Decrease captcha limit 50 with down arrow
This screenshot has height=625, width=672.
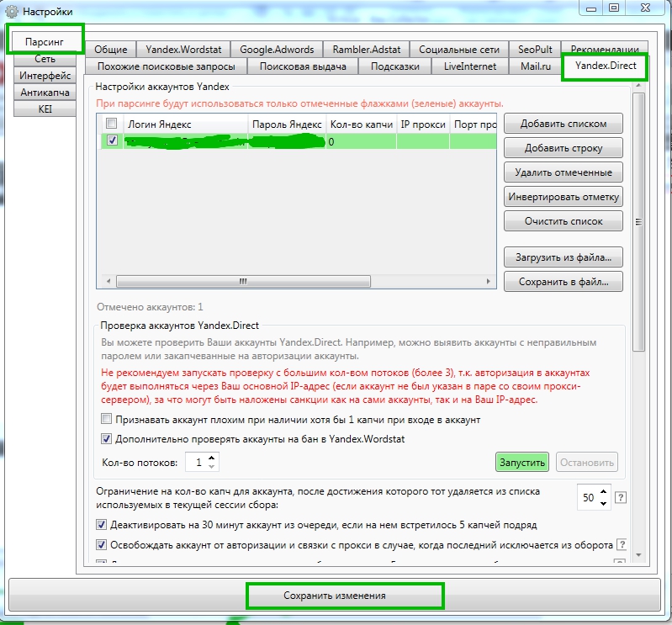click(603, 503)
